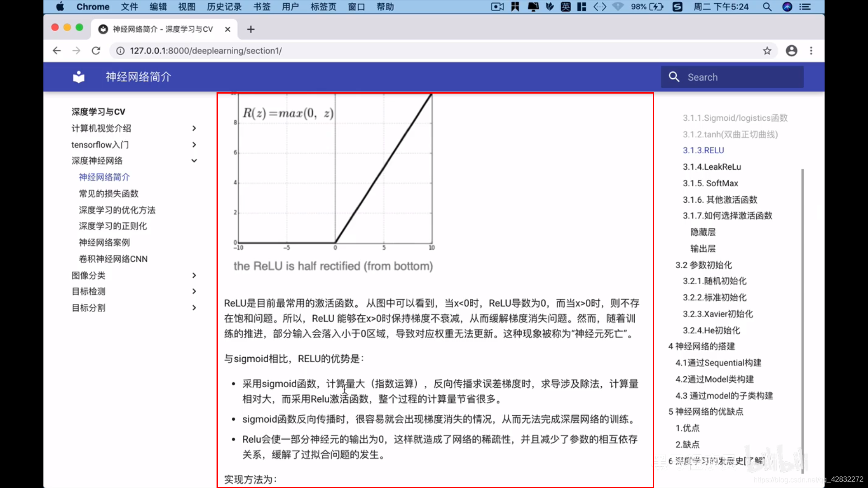Jump to 4.1通过Sequential构建 section
The height and width of the screenshot is (488, 868).
click(718, 363)
